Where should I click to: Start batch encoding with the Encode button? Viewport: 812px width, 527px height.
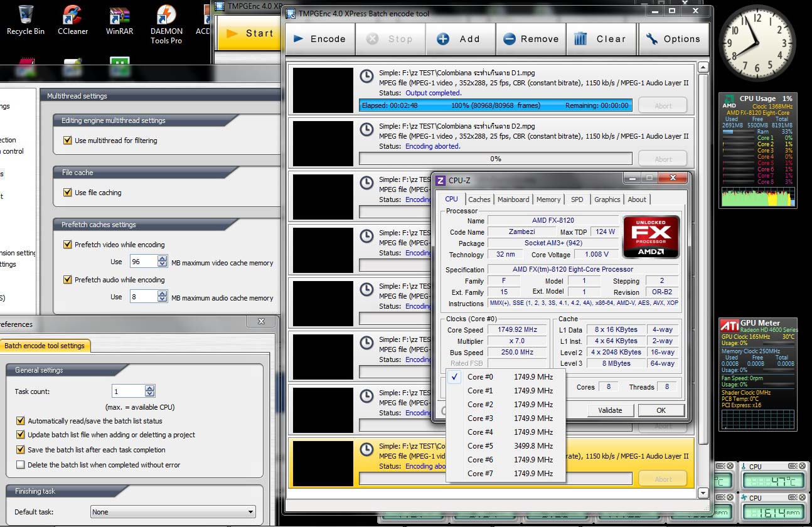point(320,39)
